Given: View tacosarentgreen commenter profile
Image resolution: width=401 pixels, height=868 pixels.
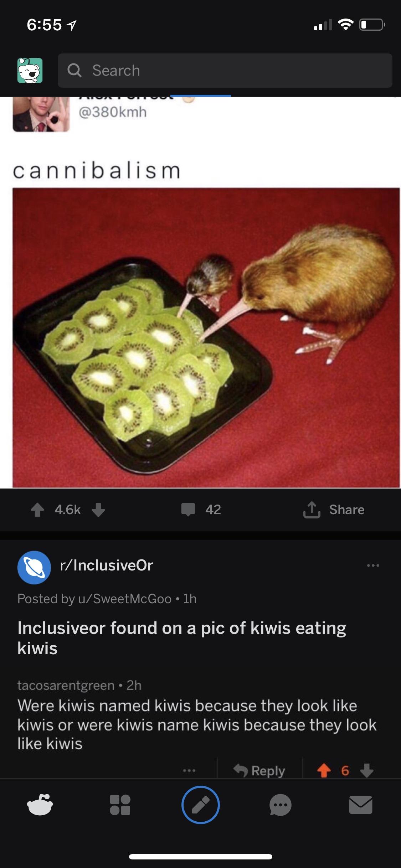Looking at the screenshot, I should coord(66,685).
